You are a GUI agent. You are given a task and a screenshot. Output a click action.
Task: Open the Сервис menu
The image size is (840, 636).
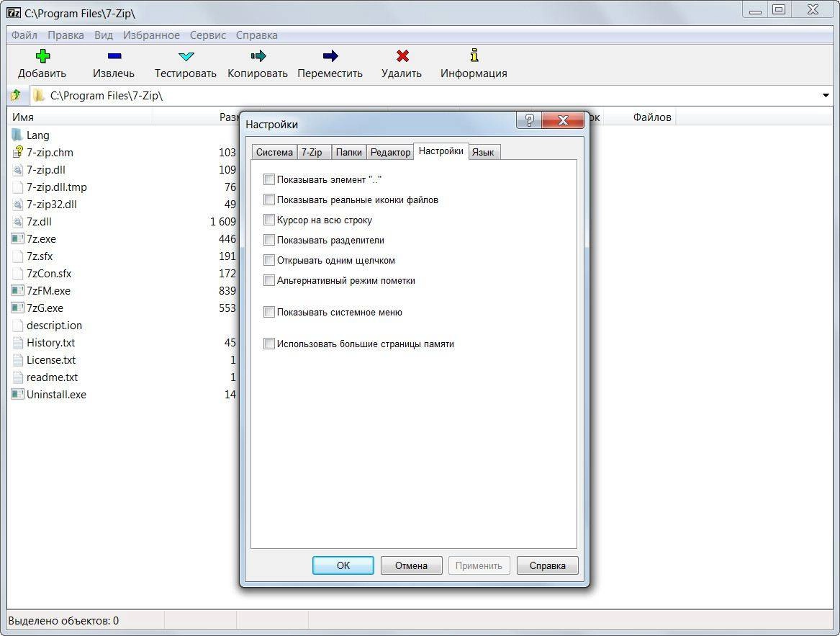point(208,35)
